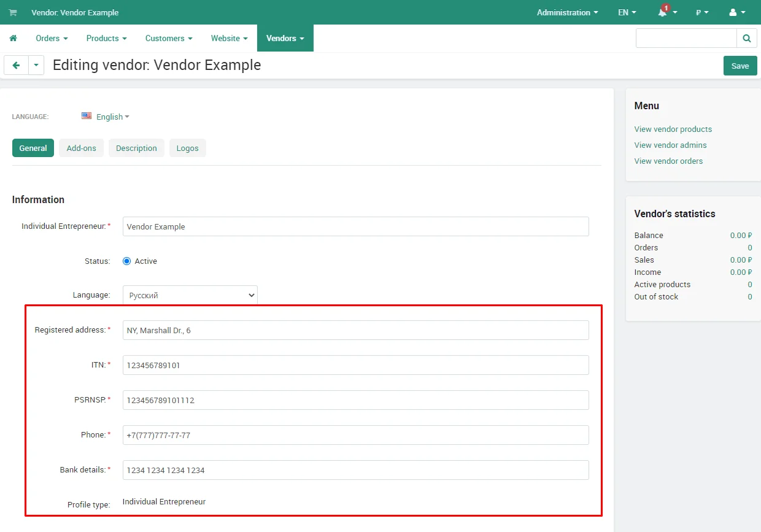Click the search magnifier icon
This screenshot has height=532, width=761.
tap(746, 38)
